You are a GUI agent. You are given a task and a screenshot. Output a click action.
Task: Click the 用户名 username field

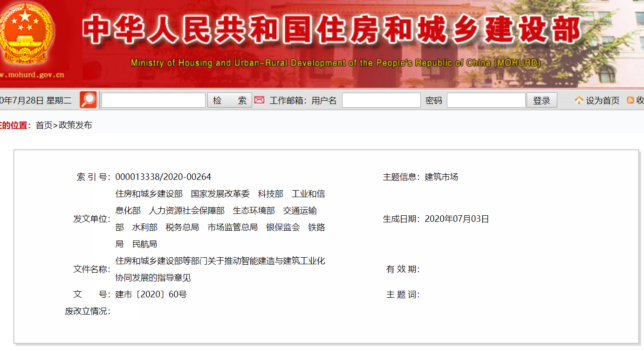click(381, 100)
